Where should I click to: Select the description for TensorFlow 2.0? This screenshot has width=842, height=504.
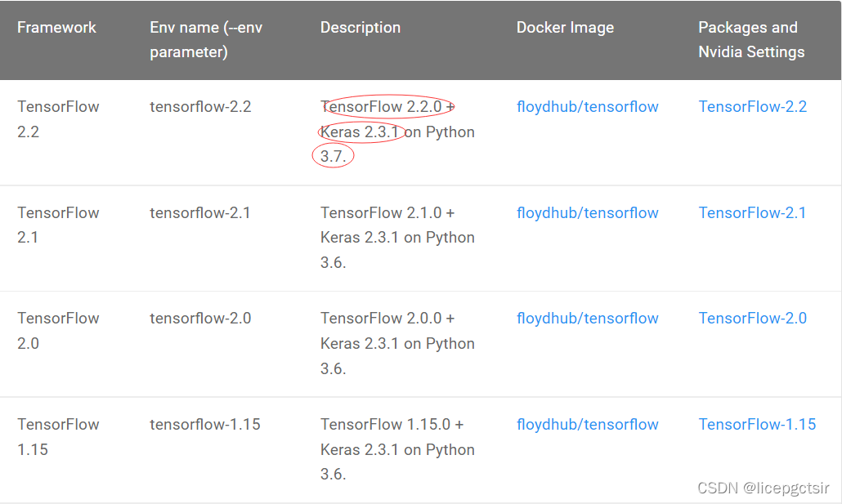tap(397, 343)
